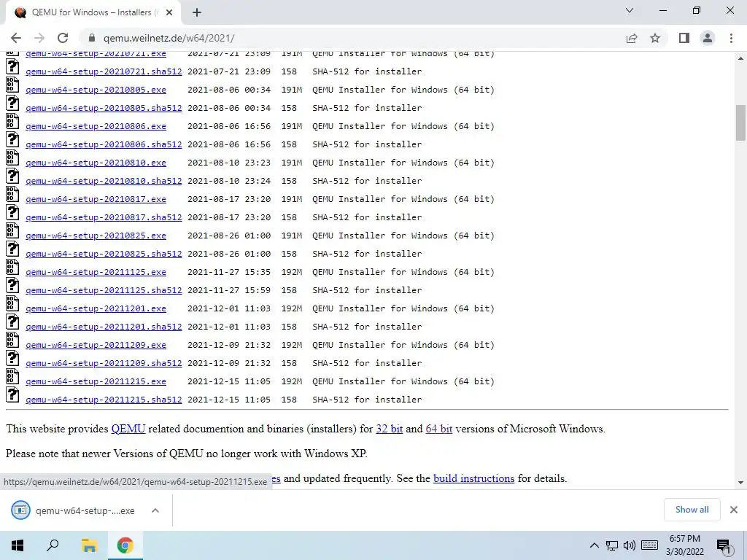Go back to the previous page
The width and height of the screenshot is (747, 560).
(x=16, y=38)
